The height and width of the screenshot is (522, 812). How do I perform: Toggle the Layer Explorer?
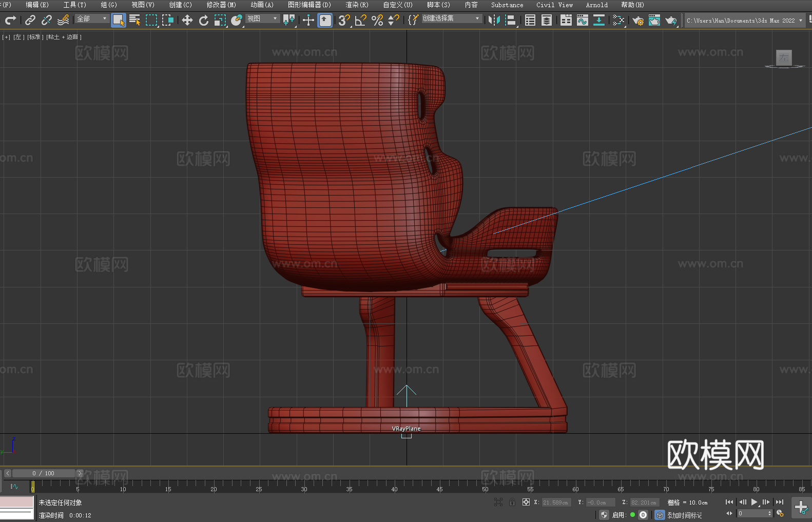[547, 20]
